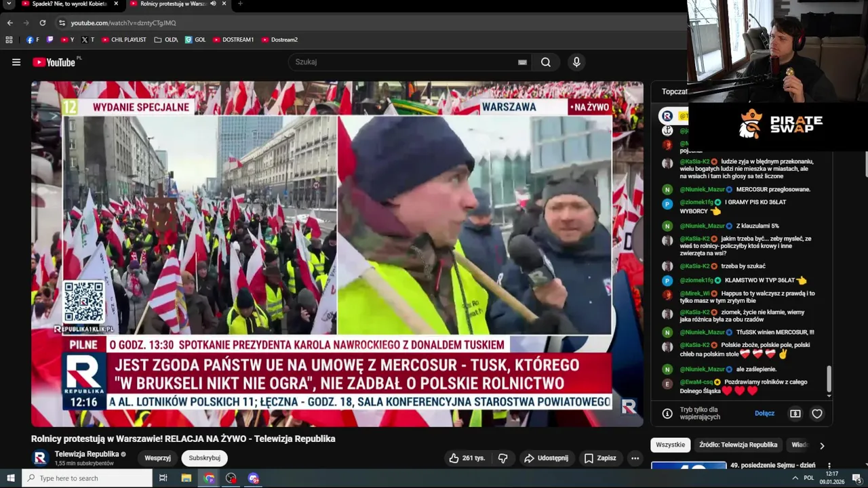Expand the OLD\ bookmarks folder
Screen dimensions: 868x488
tap(165, 40)
